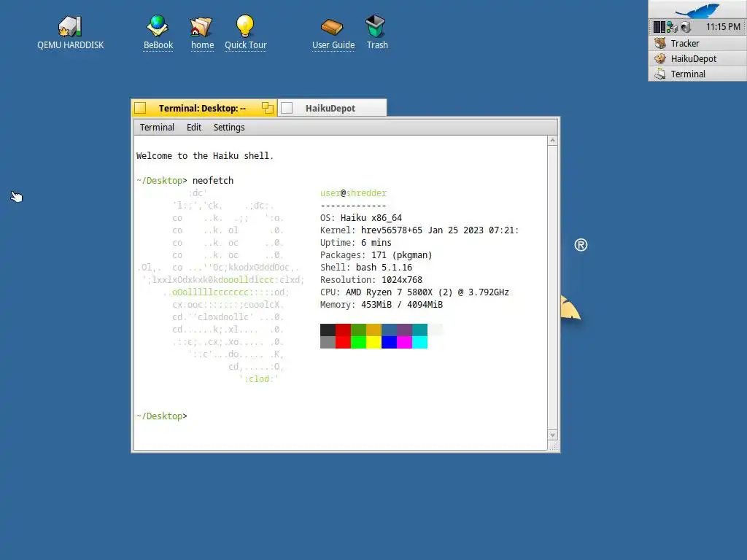Viewport: 747px width, 560px height.
Task: Open the Settings menu
Action: point(228,127)
